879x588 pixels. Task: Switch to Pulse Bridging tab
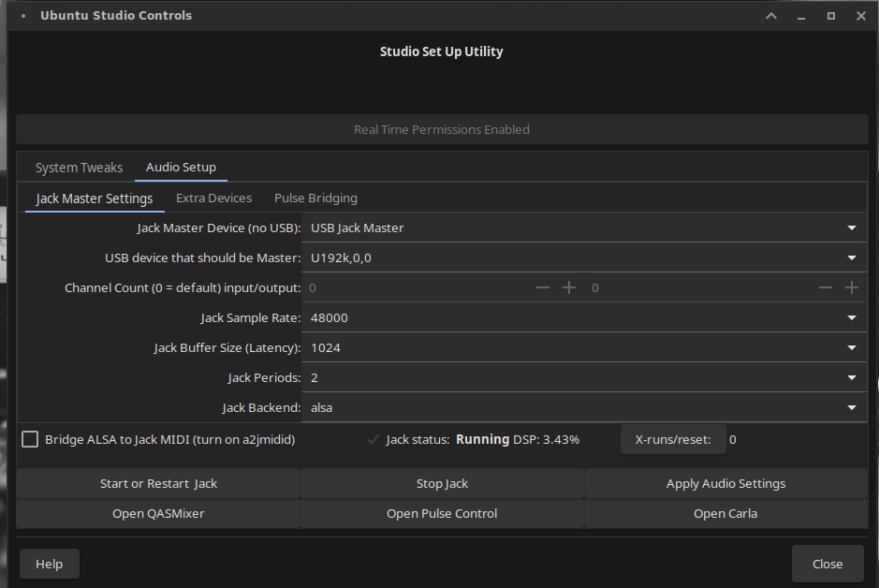(315, 198)
